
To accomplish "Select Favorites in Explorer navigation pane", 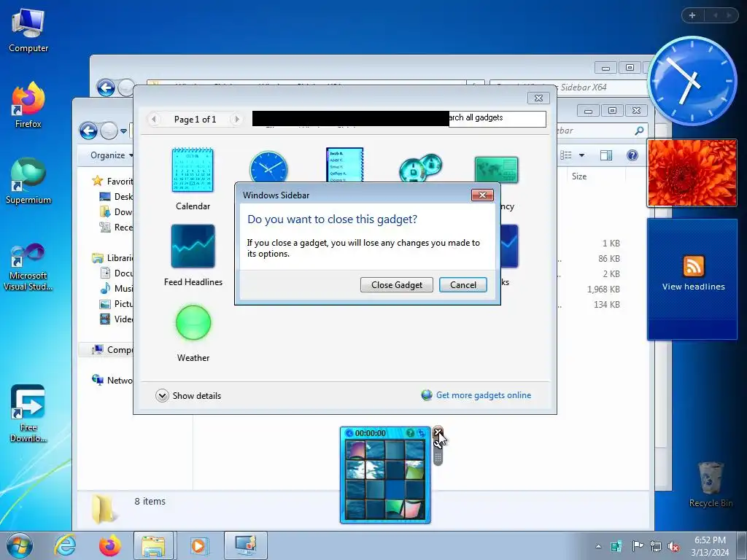I will point(113,181).
